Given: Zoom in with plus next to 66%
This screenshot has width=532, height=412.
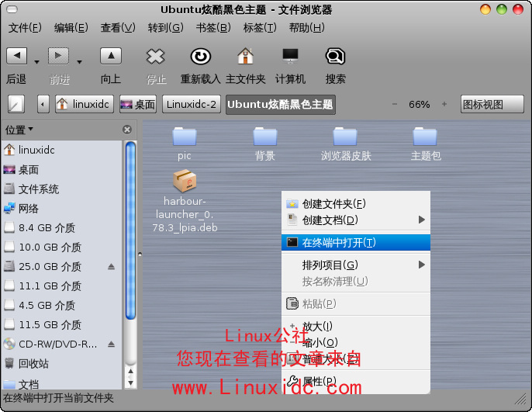Looking at the screenshot, I should [444, 104].
